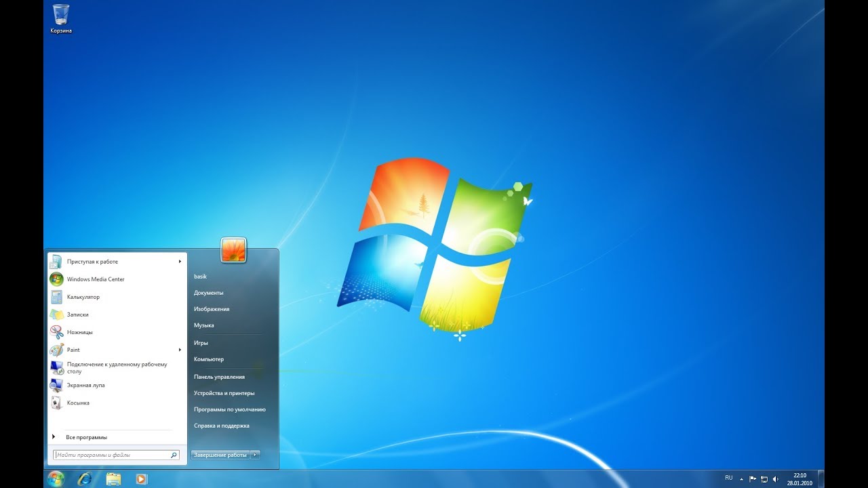The image size is (868, 488).
Task: Expand the Приступая к работе submenu arrow
Action: pos(180,262)
